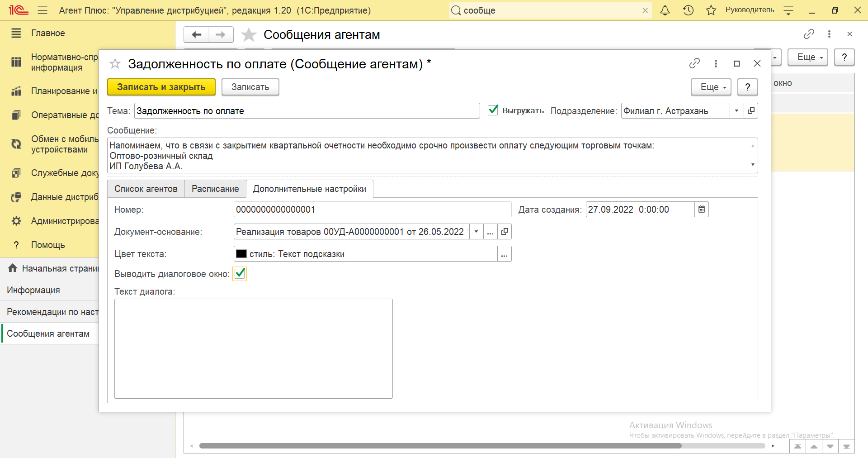This screenshot has width=868, height=458.
Task: Open background list Еще menu
Action: coord(808,57)
